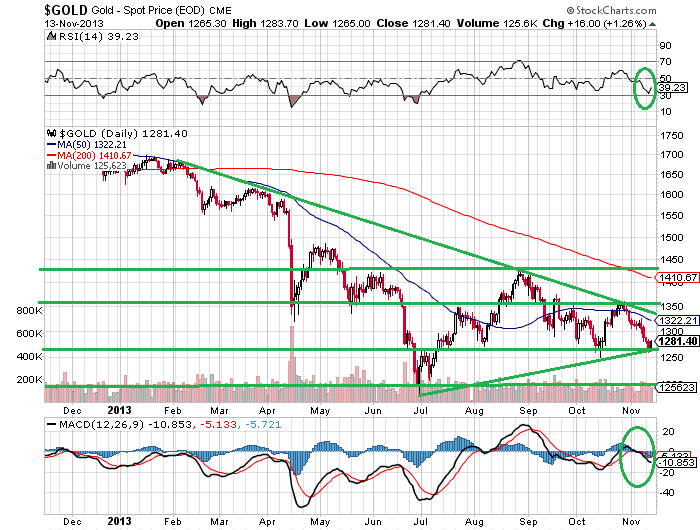Click the 2013 year label under the price panel
Screen dimensions: 700x530
tap(120, 410)
